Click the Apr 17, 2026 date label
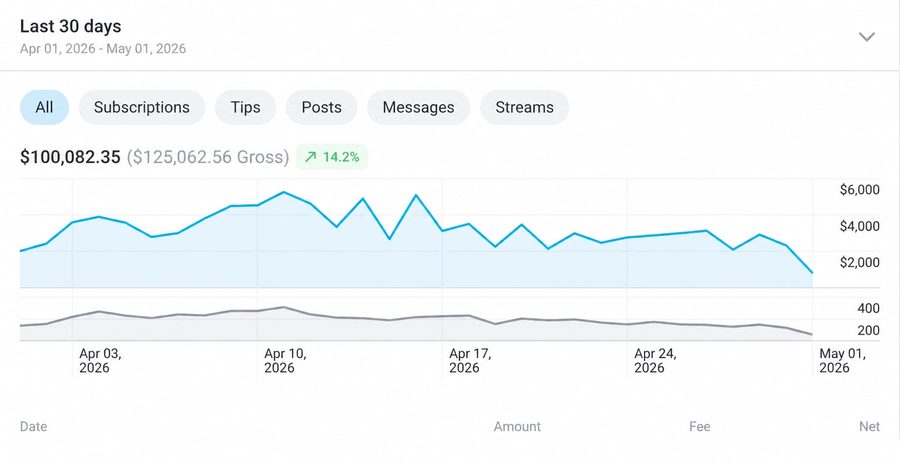Image resolution: width=900 pixels, height=463 pixels. point(470,361)
